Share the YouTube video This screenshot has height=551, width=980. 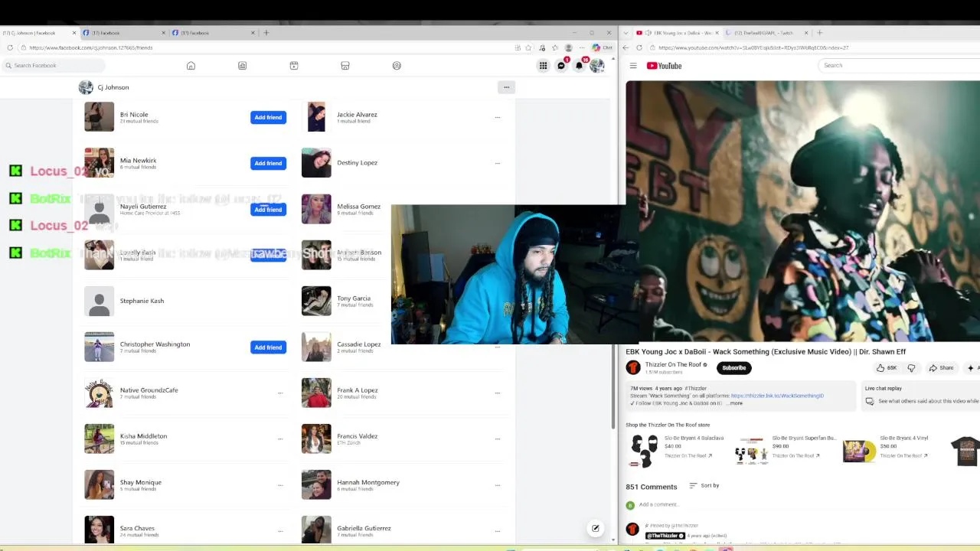point(941,368)
